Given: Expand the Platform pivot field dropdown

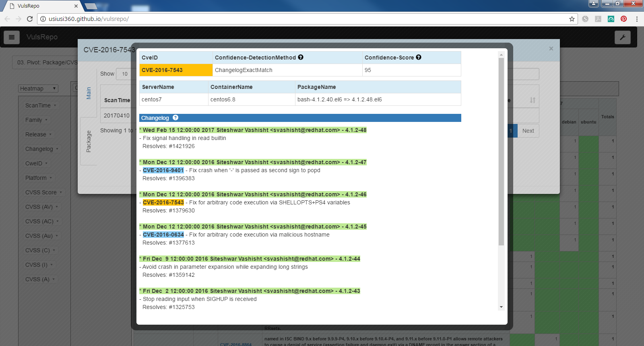Looking at the screenshot, I should (51, 178).
